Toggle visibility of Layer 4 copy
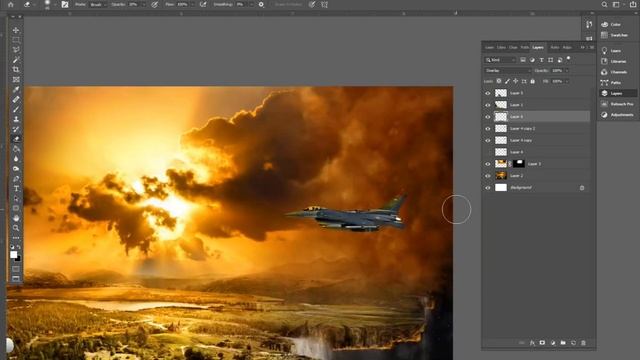 [488, 140]
